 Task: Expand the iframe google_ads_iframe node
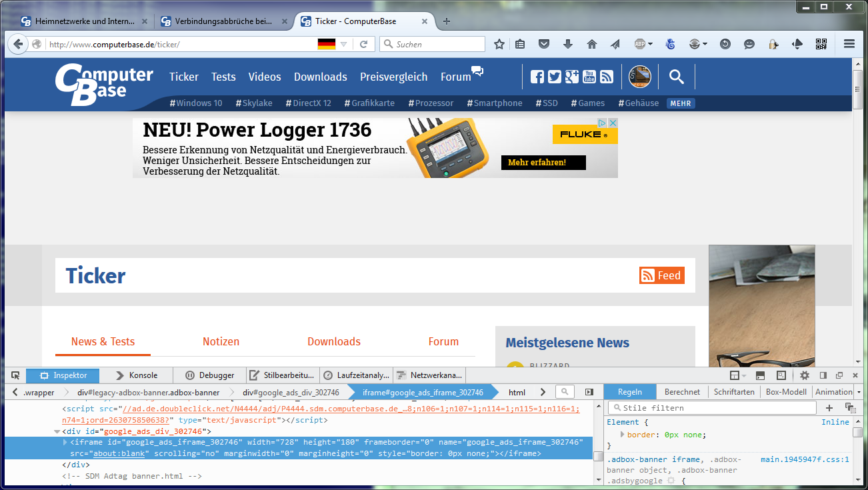[65, 442]
